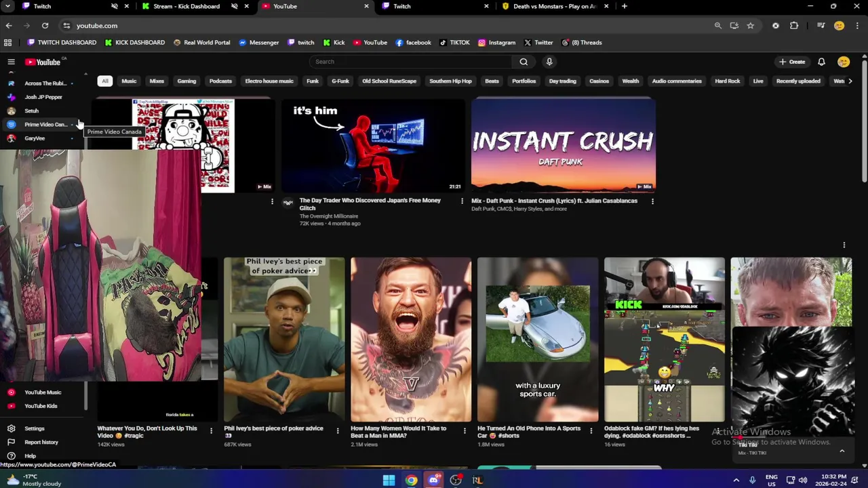
Task: Open browser extensions puzzle icon
Action: click(794, 26)
